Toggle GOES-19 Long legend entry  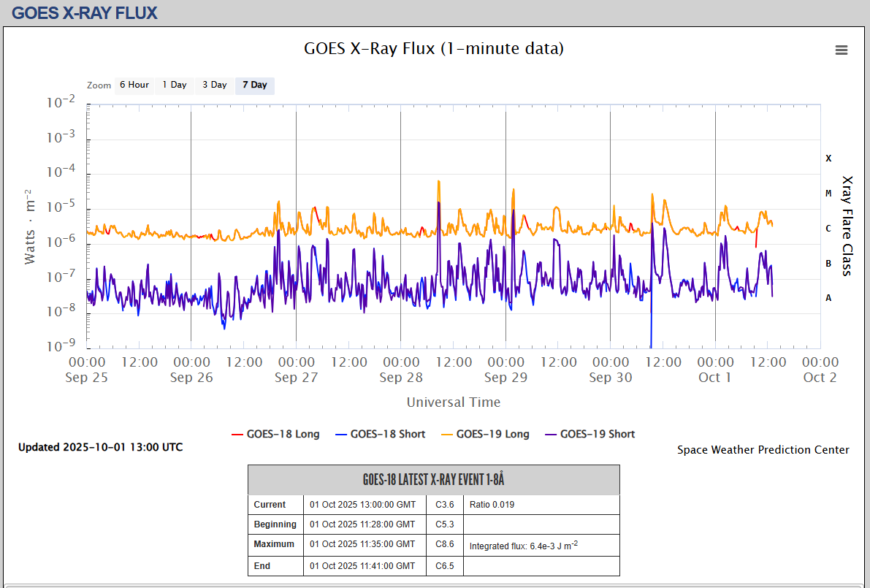pyautogui.click(x=485, y=434)
